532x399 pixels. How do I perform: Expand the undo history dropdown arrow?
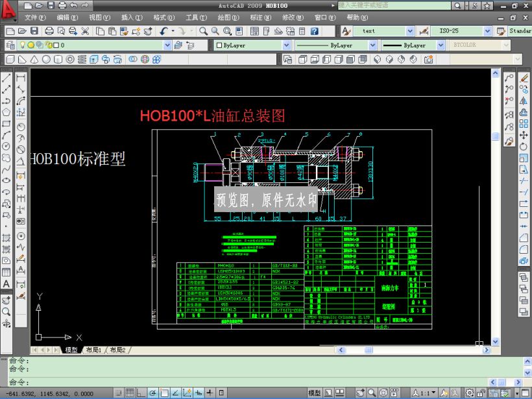pos(173,31)
